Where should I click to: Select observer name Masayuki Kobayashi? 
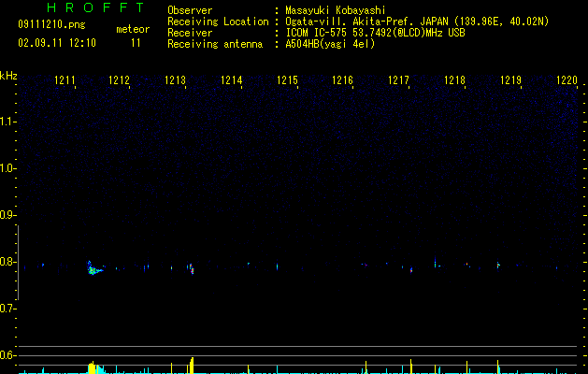(x=336, y=10)
